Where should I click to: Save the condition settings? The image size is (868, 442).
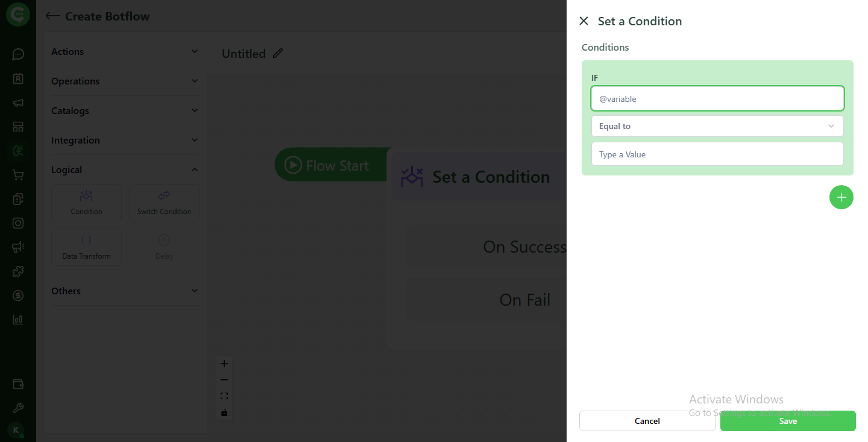pos(787,421)
